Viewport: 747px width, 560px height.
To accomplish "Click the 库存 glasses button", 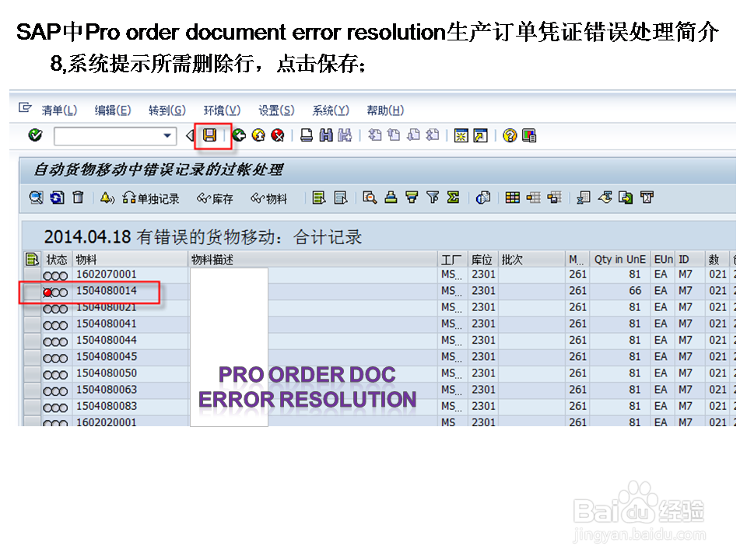I will click(x=215, y=198).
